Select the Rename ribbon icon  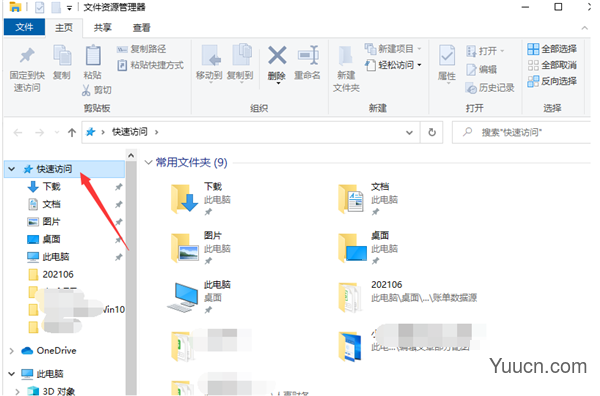coord(307,55)
